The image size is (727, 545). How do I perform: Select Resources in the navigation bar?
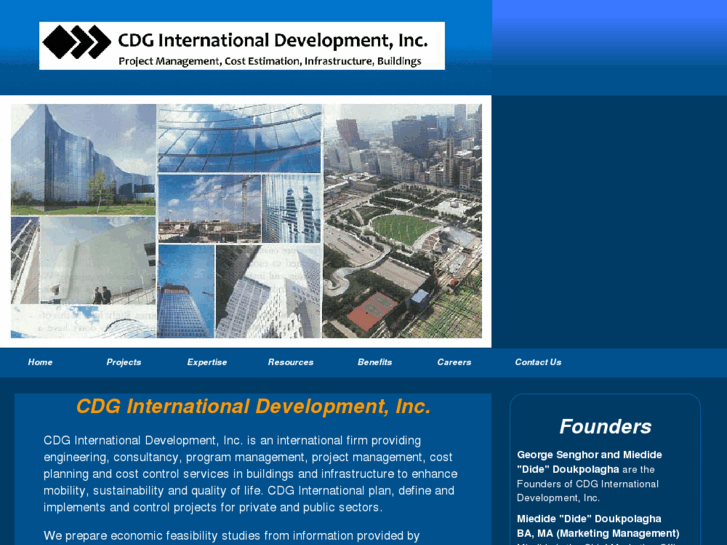291,362
